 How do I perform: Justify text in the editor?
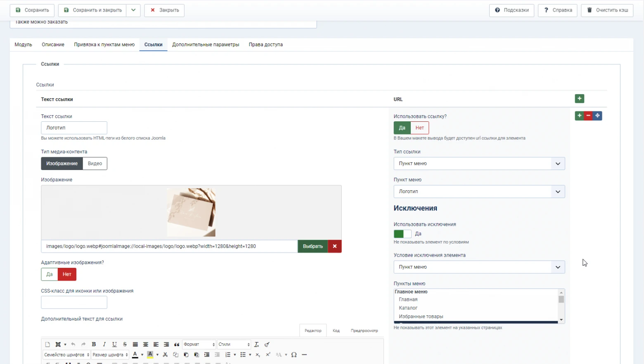(135, 344)
